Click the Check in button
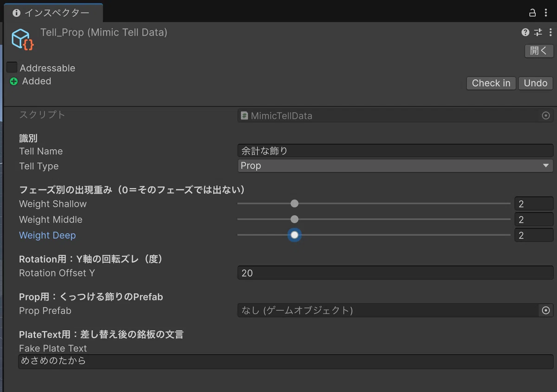Screen dimensions: 557x392 point(491,83)
